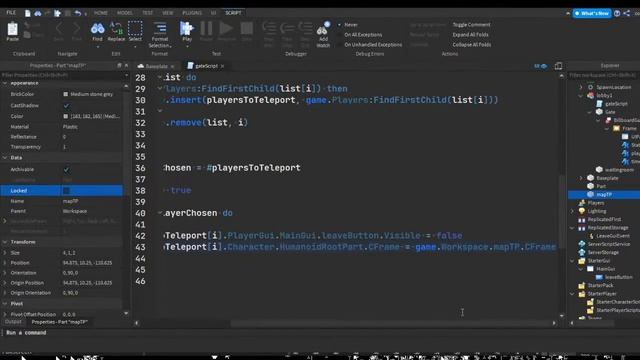Close the gateScript tab

click(222, 66)
